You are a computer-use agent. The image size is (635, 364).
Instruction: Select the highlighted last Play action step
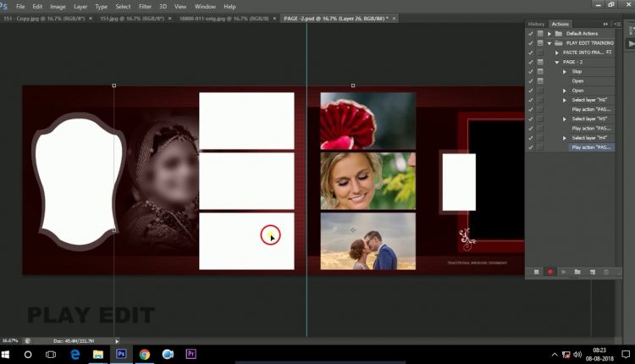point(591,147)
